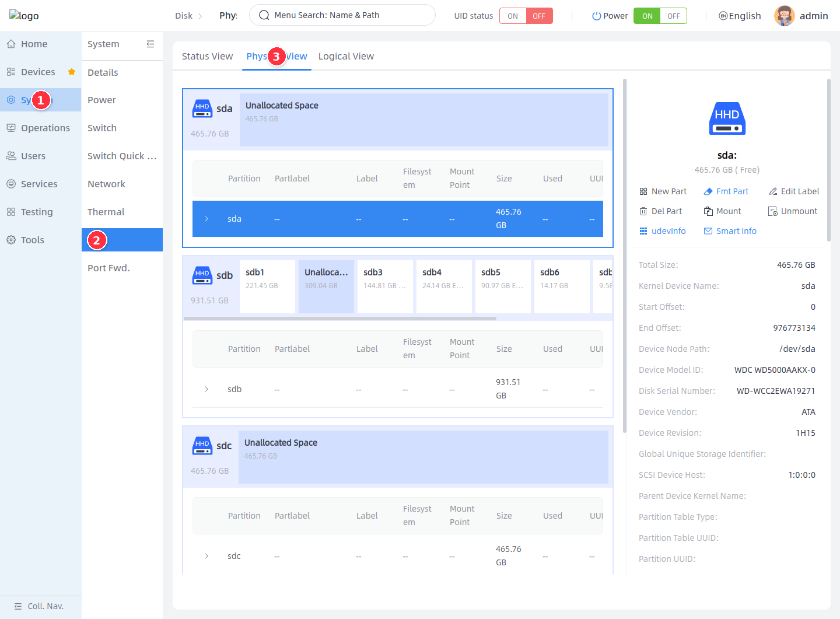The image size is (840, 619).
Task: Switch to the Status View tab
Action: (207, 56)
